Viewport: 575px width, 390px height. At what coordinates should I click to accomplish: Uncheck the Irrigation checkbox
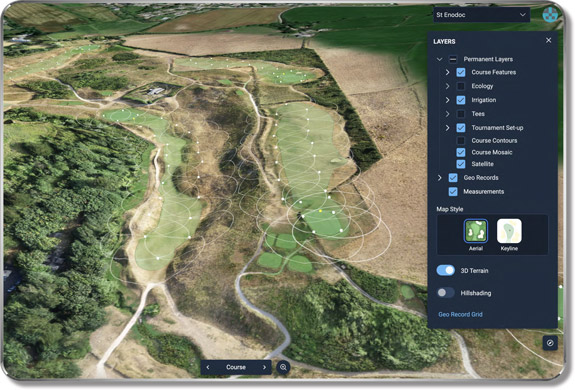[461, 100]
